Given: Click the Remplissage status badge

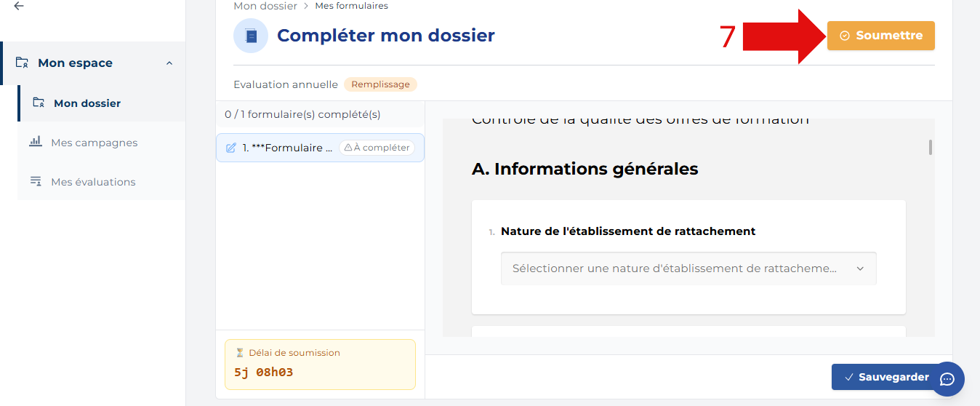Looking at the screenshot, I should [x=380, y=84].
